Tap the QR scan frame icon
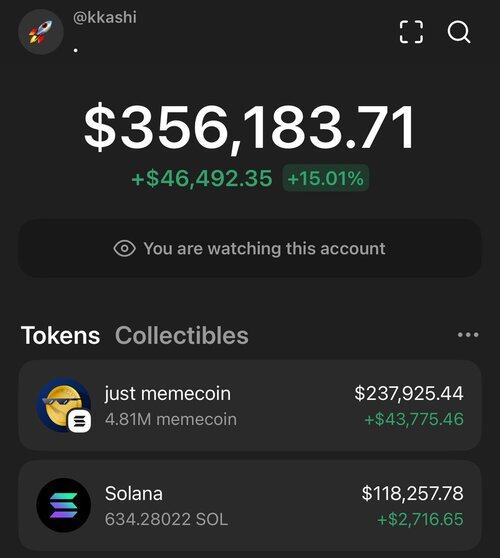Image resolution: width=500 pixels, height=558 pixels. click(411, 32)
